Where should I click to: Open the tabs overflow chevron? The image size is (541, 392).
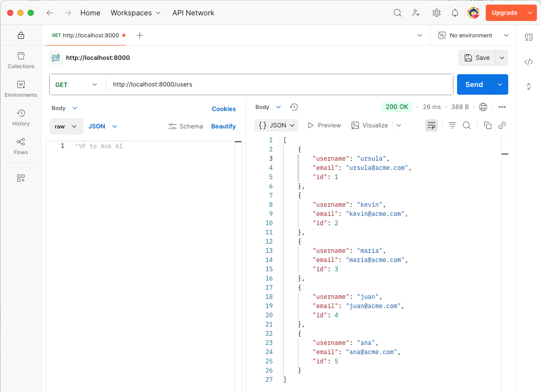420,35
